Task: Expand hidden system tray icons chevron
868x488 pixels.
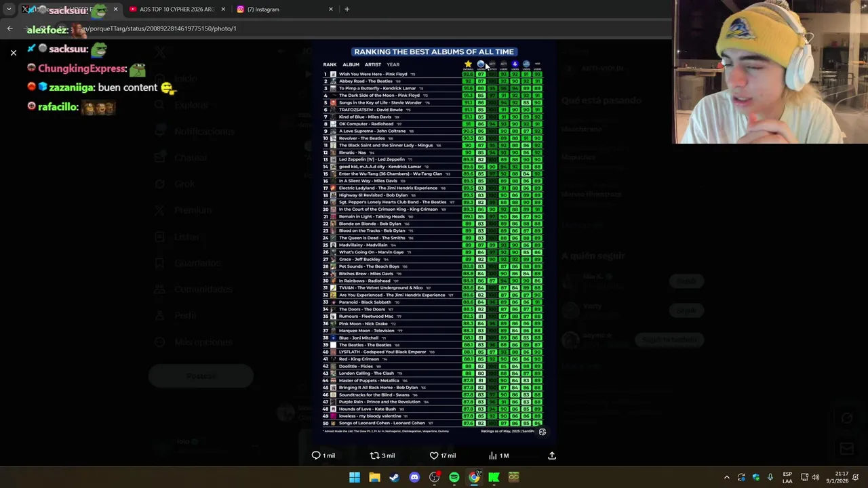Action: pos(726,477)
